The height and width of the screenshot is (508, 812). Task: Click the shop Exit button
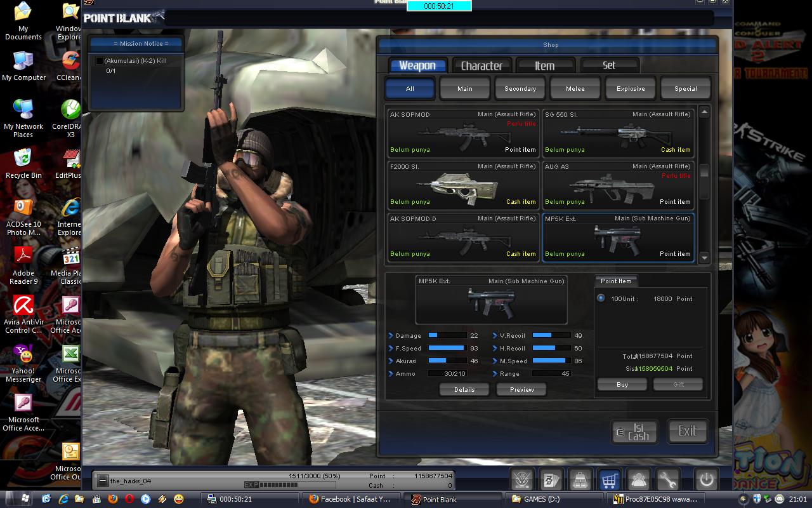coord(687,432)
